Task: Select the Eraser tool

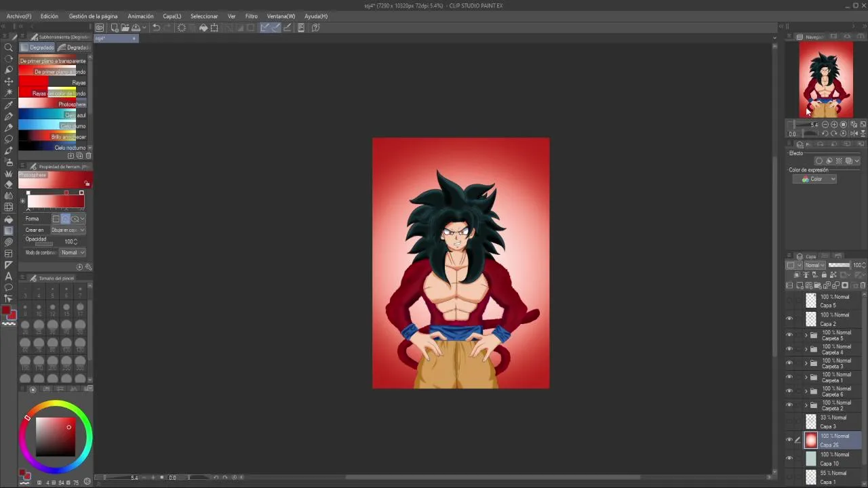Action: (9, 184)
